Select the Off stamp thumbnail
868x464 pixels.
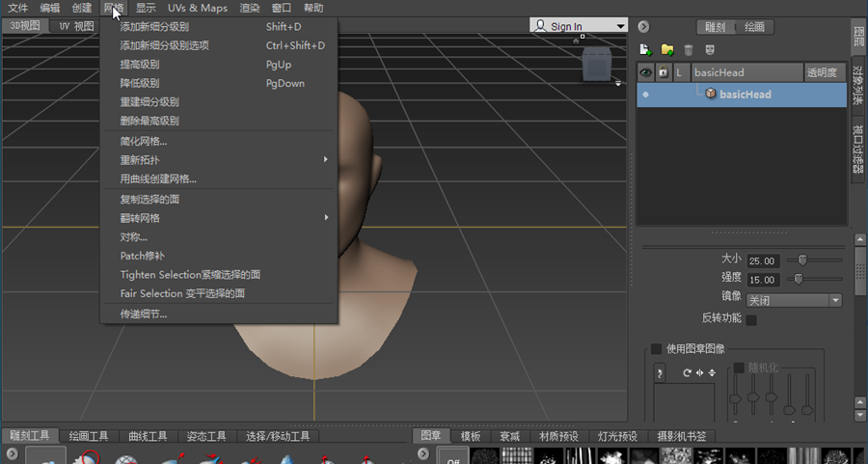click(x=453, y=455)
